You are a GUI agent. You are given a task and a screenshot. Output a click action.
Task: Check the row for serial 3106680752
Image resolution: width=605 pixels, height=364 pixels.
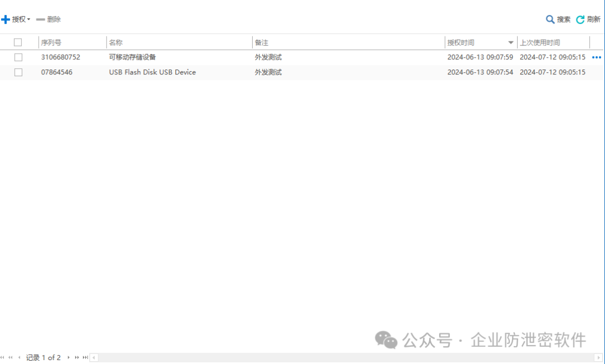(18, 58)
